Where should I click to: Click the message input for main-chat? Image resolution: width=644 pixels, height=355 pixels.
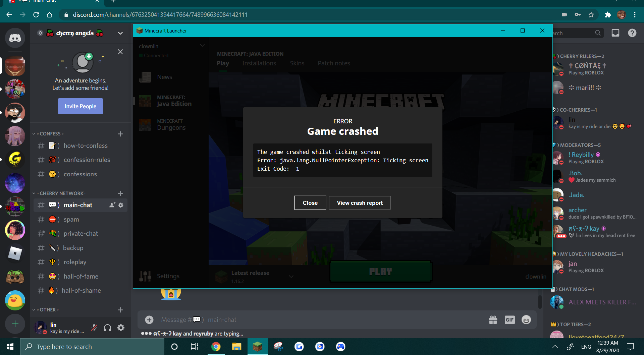pyautogui.click(x=319, y=320)
